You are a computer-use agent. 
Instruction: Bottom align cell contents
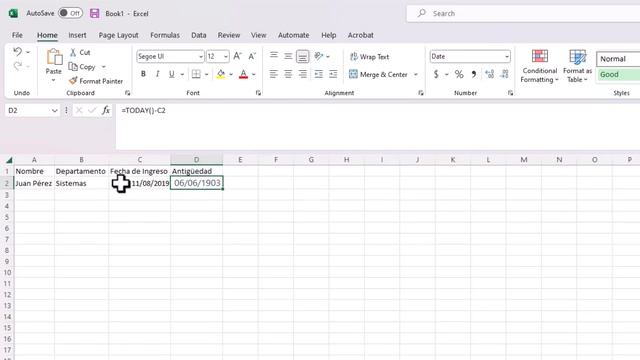point(302,56)
